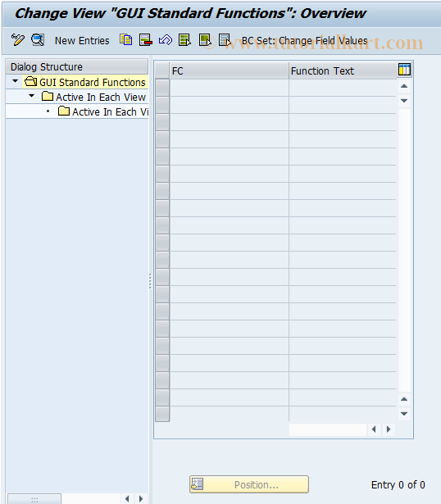Click the Select All icon
Image resolution: width=441 pixels, height=504 pixels.
click(x=184, y=40)
